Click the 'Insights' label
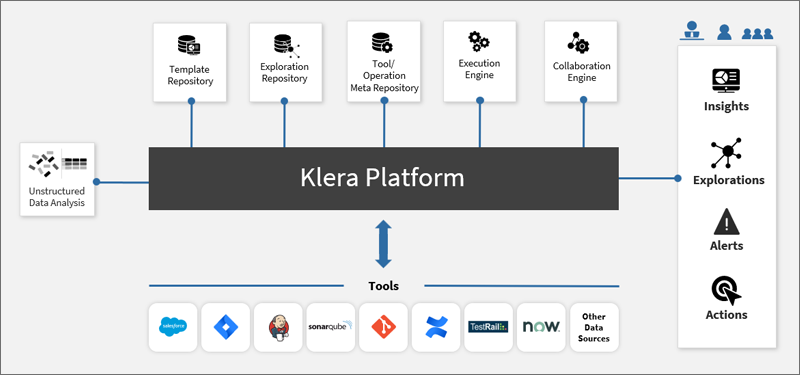This screenshot has width=800, height=375. coord(727,107)
